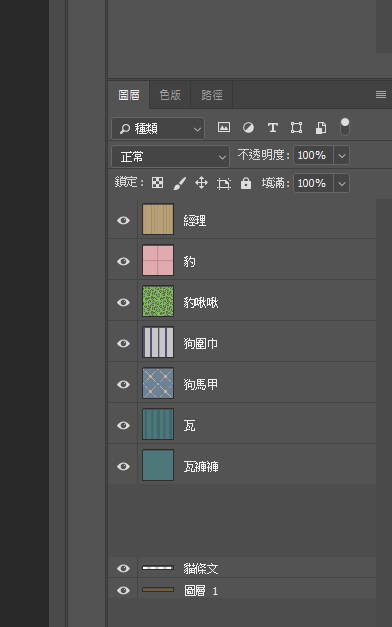
Task: Hide the 狗圍巾 layer
Action: tap(123, 343)
